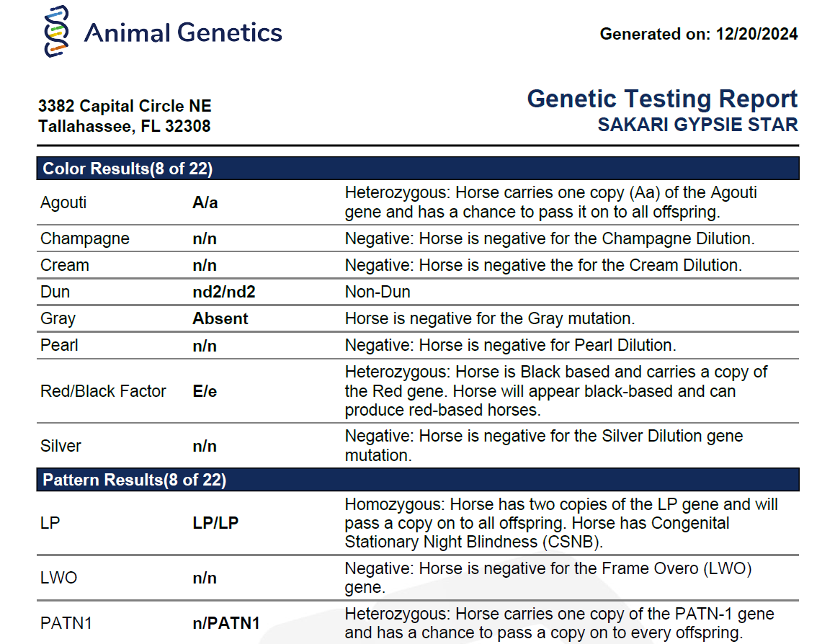
Task: Click the Red/Black Factor E/e value
Action: tap(205, 391)
